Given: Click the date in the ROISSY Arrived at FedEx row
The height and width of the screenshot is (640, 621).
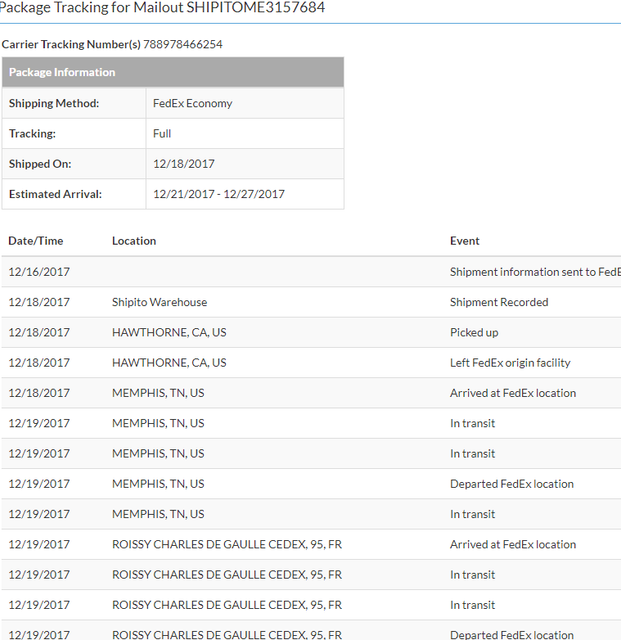Looking at the screenshot, I should click(x=39, y=544).
